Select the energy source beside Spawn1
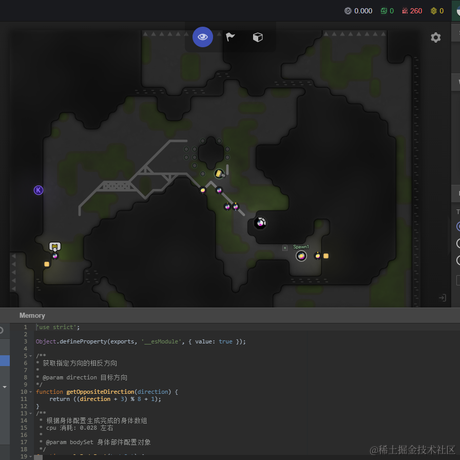Image resolution: width=460 pixels, height=460 pixels. pos(326,256)
